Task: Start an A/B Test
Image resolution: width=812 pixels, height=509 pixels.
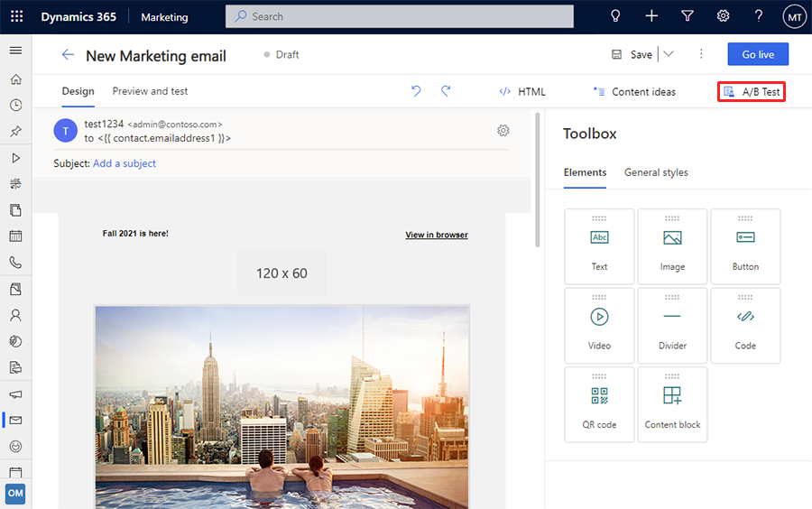Action: click(752, 92)
